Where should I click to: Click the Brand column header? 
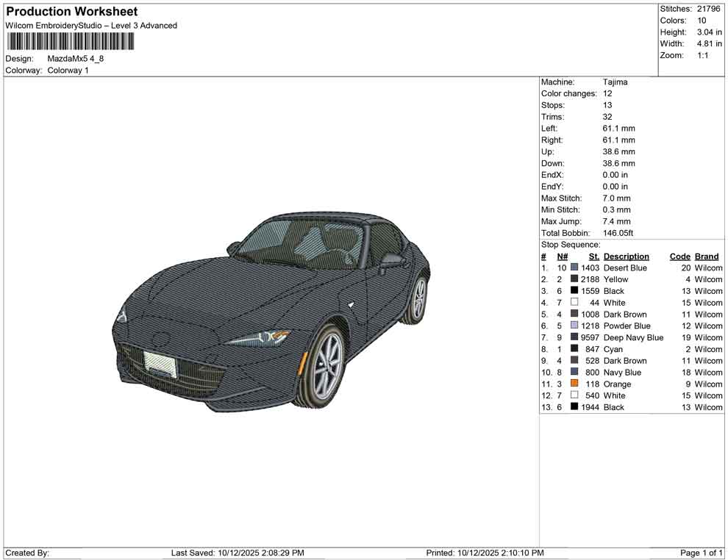[x=706, y=256]
